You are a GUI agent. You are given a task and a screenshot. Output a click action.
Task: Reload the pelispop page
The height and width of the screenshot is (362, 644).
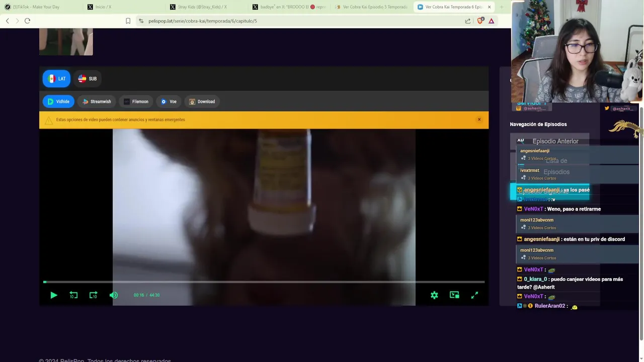pyautogui.click(x=27, y=21)
